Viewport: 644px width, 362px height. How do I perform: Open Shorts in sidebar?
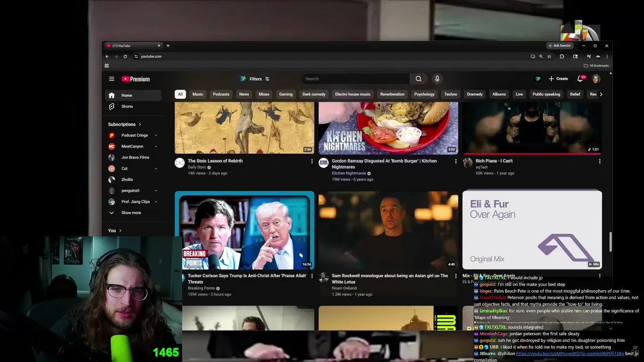point(133,107)
